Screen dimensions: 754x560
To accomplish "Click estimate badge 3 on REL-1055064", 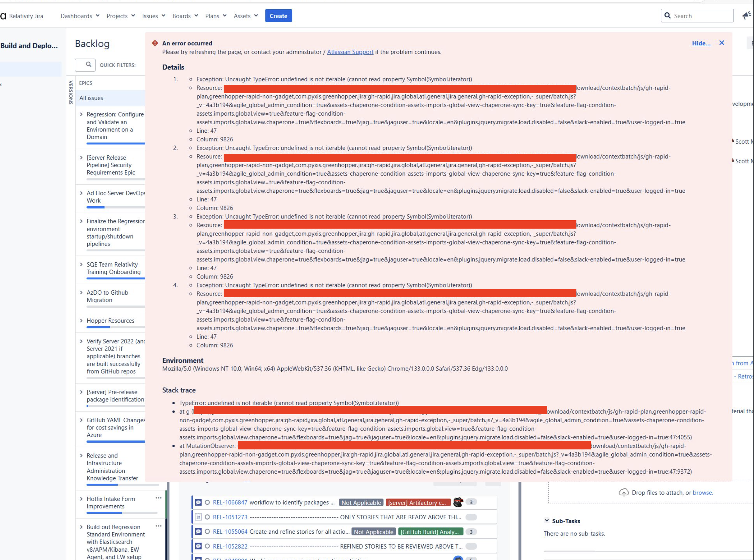I will pyautogui.click(x=471, y=532).
